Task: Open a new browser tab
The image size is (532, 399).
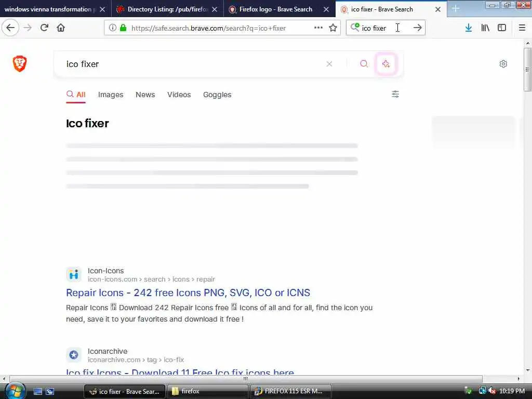Action: coord(456,9)
